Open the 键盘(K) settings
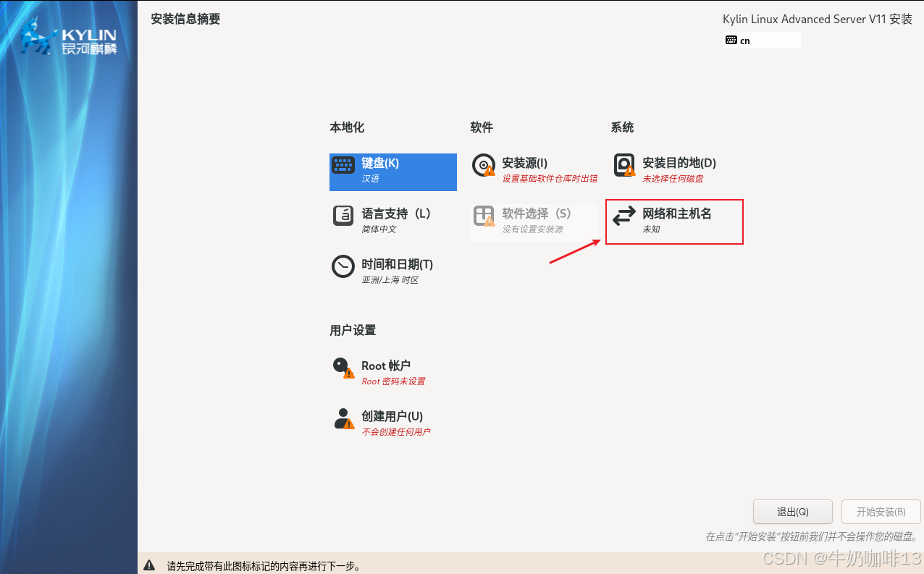Image resolution: width=924 pixels, height=574 pixels. coord(393,172)
